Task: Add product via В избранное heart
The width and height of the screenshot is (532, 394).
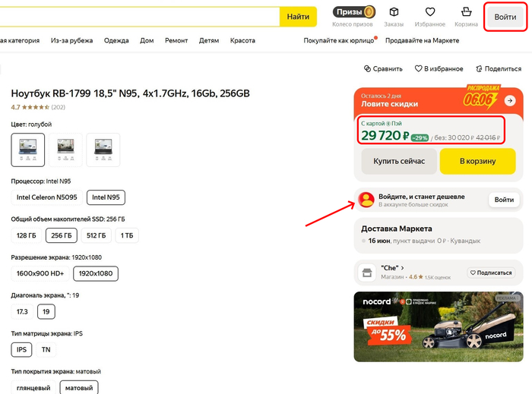Action: (x=418, y=68)
